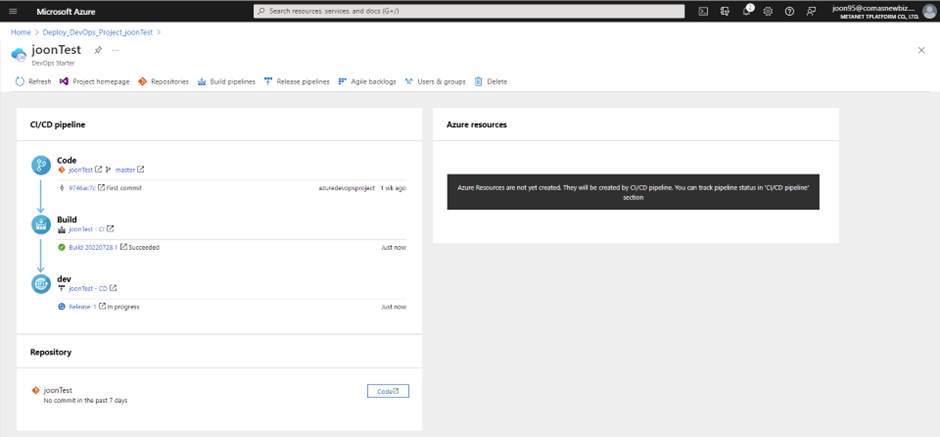Open Build 20220728.1 link
The image size is (940, 437).
(x=94, y=247)
